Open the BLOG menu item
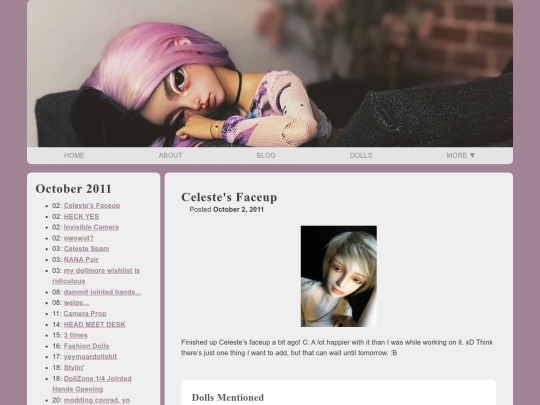Image resolution: width=540 pixels, height=405 pixels. 266,155
